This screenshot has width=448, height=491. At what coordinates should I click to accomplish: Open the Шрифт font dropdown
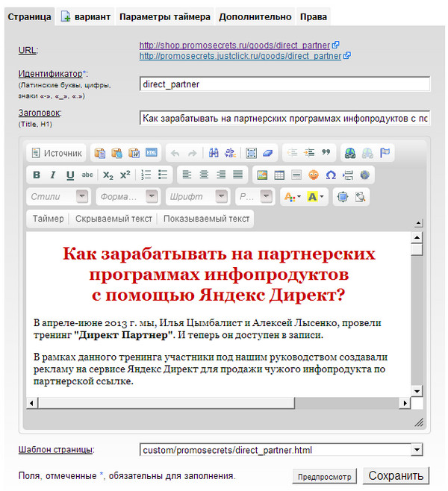tap(198, 197)
